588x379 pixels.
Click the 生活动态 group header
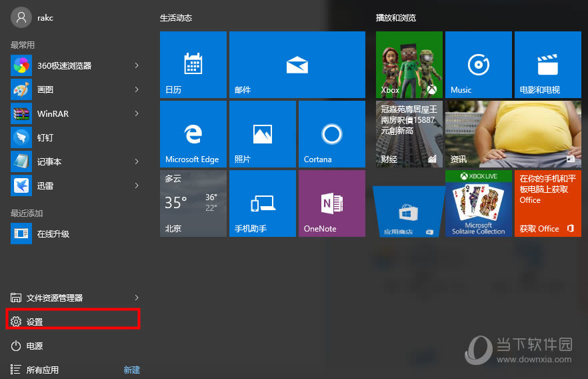tap(176, 17)
